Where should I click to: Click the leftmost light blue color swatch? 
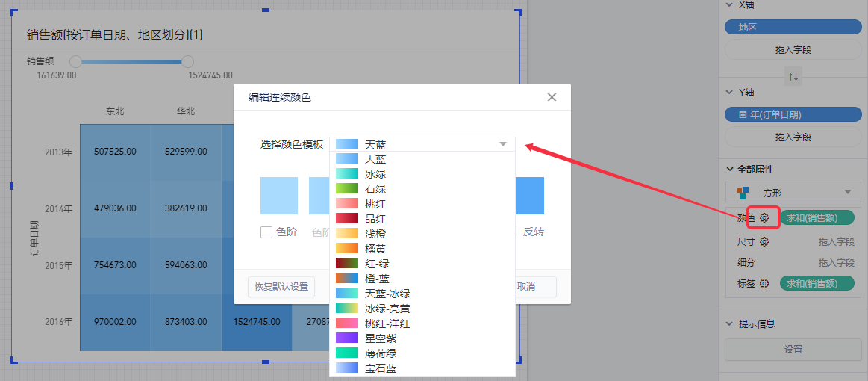point(279,196)
